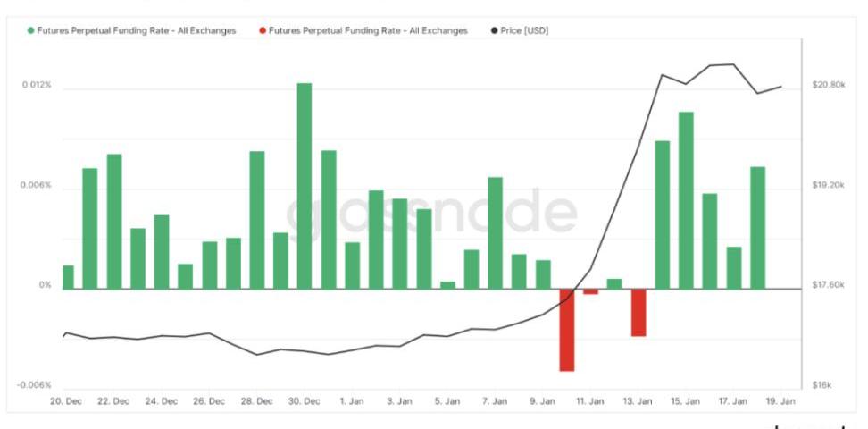
Task: Click the glassnode watermark in the chart
Action: [x=431, y=214]
